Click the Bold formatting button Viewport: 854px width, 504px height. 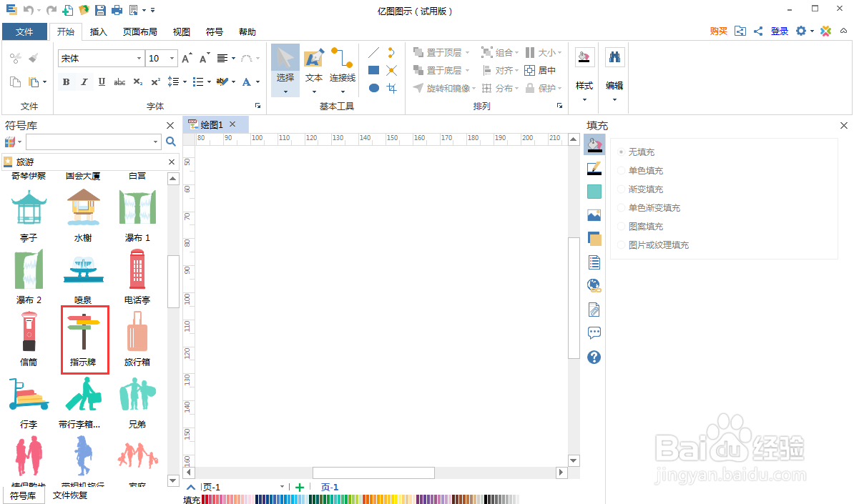pos(66,82)
